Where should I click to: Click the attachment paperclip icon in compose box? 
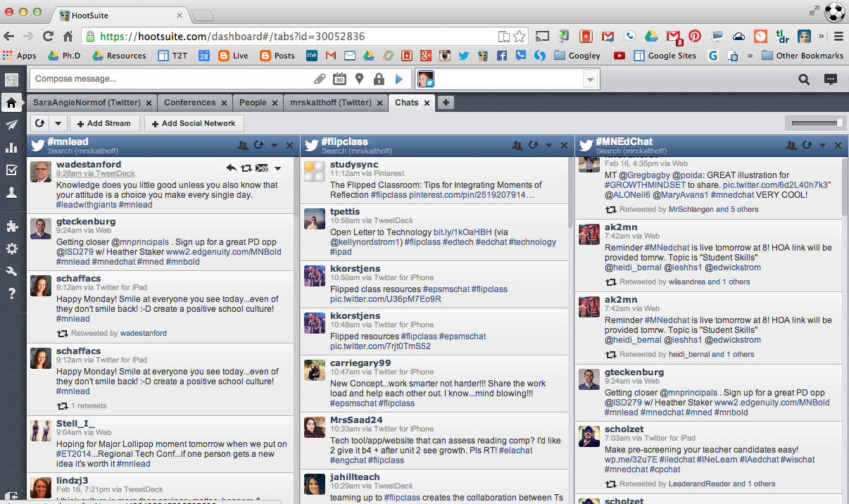(x=320, y=79)
